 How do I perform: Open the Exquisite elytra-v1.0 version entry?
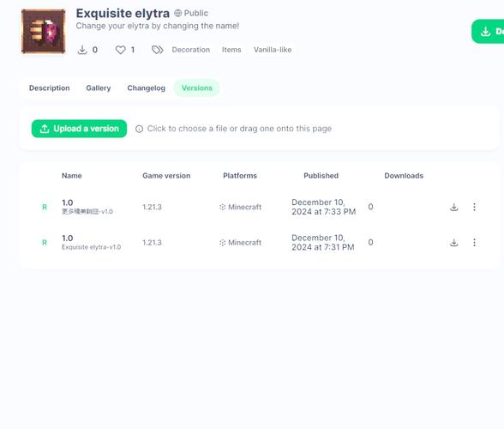91,242
